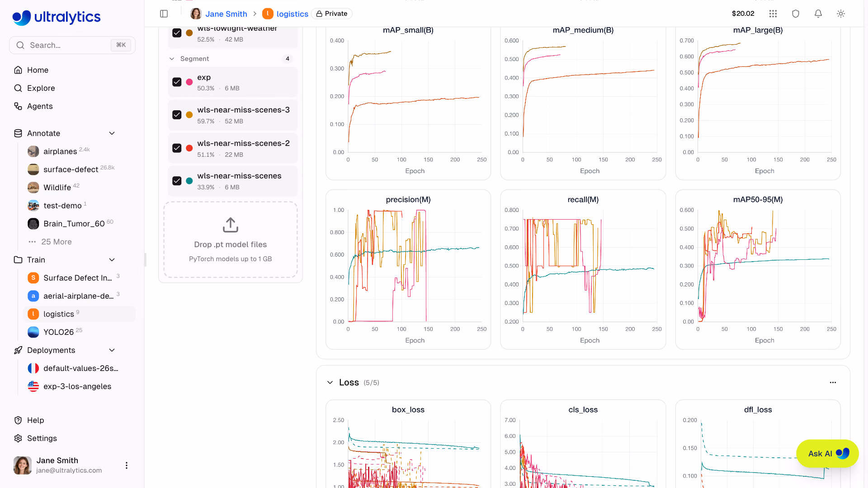Screen dimensions: 868x488
Task: Click the $20.02 balance
Action: pyautogui.click(x=743, y=14)
